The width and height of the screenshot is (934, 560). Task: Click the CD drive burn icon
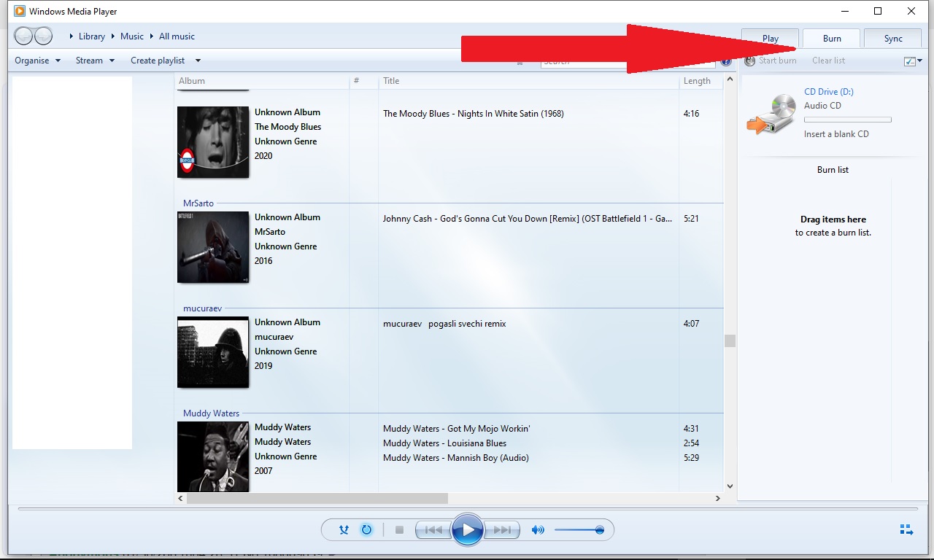click(x=771, y=114)
